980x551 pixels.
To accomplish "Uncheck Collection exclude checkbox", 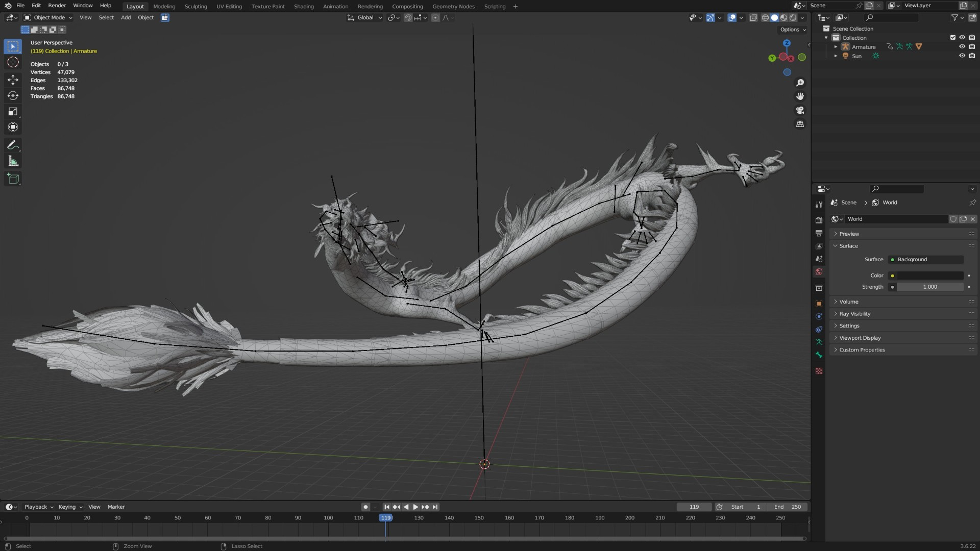I will point(952,37).
